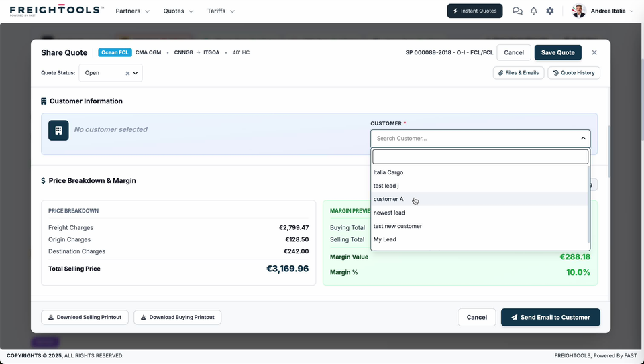
Task: Click the Ocean FCL badge
Action: point(115,52)
